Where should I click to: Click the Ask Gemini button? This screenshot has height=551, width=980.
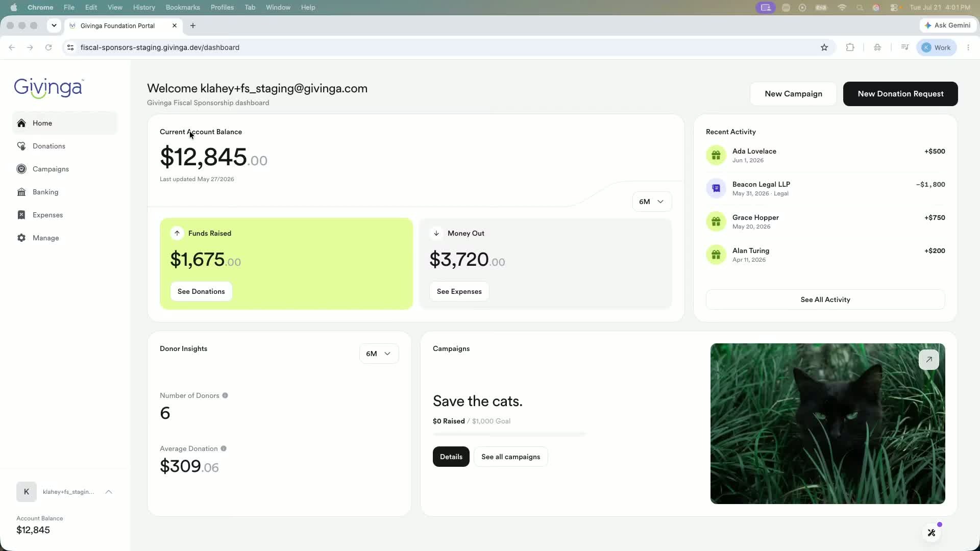click(x=948, y=25)
